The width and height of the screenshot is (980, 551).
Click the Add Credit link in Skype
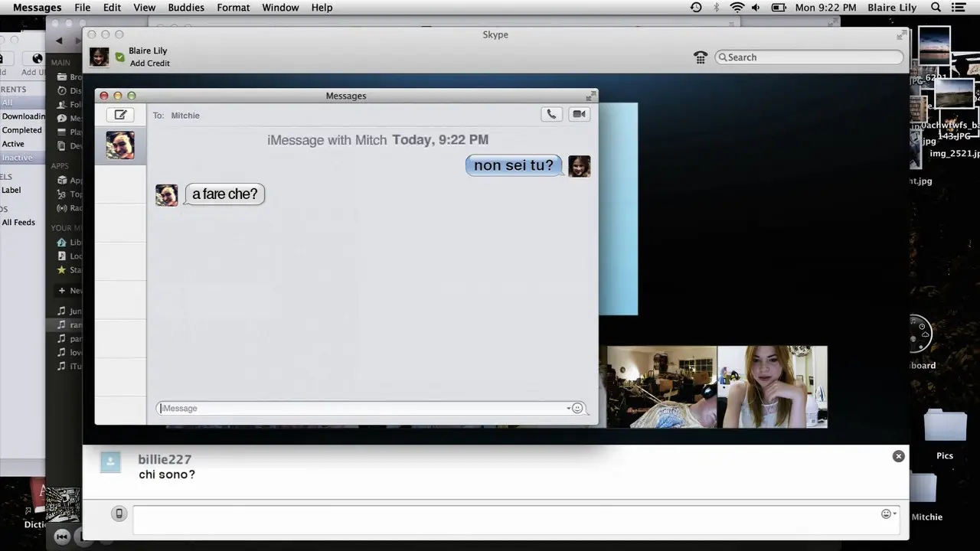(150, 64)
